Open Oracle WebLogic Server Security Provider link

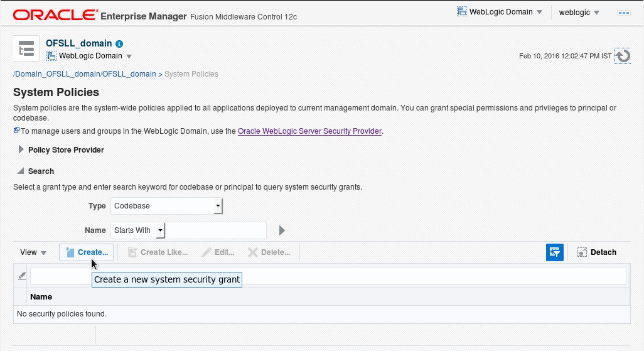point(309,131)
